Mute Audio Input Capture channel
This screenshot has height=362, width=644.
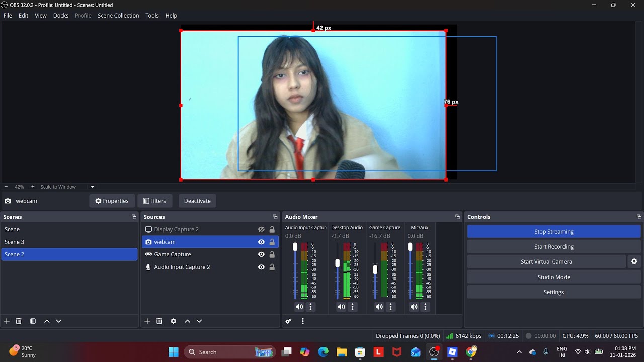pos(299,307)
